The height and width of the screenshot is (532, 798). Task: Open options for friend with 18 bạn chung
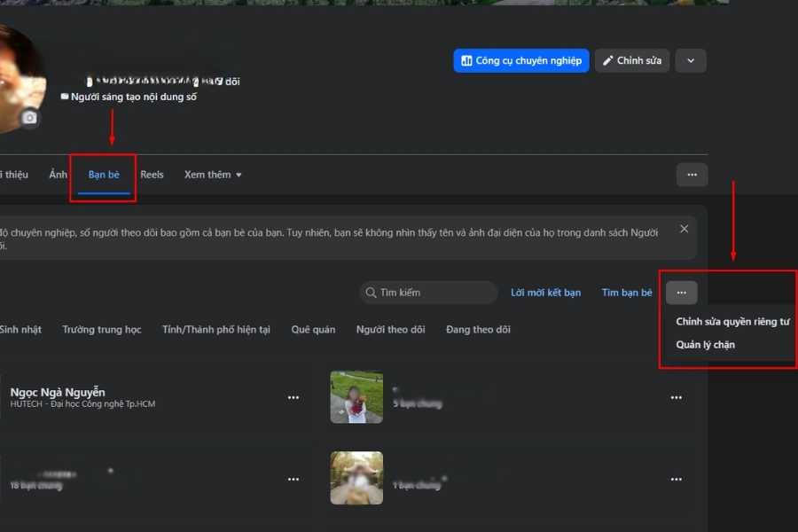293,479
